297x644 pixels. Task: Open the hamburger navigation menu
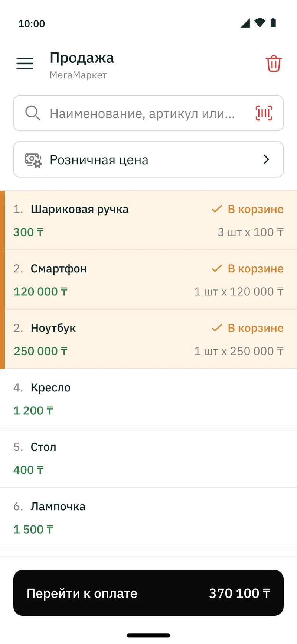click(x=25, y=64)
